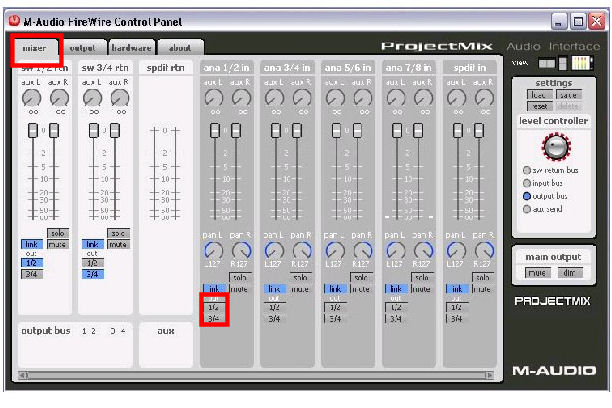This screenshot has height=408, width=612.
Task: Mute the sw 3/4 rtn channel
Action: [117, 244]
